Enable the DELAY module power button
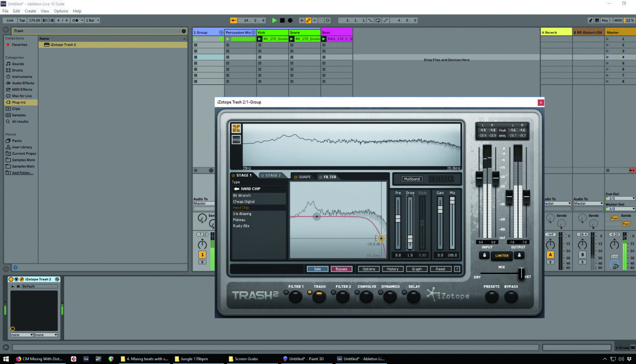The width and height of the screenshot is (636, 364). [404, 292]
